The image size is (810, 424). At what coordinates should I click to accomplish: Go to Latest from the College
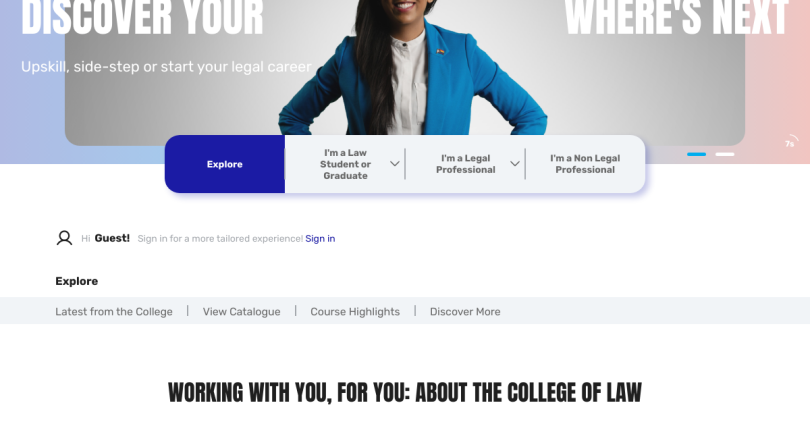point(114,311)
